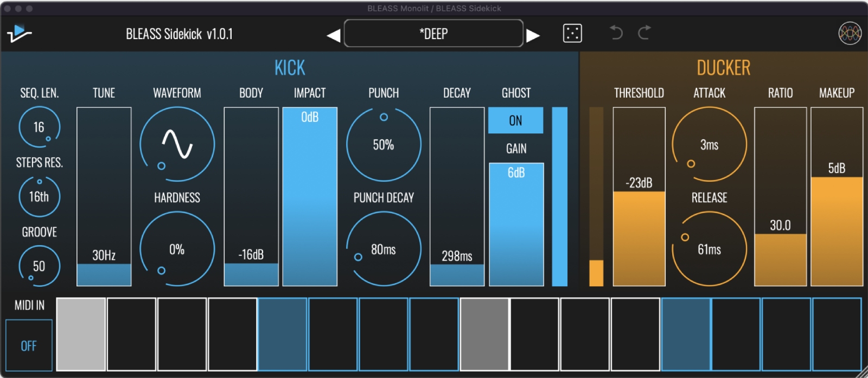Go to previous preset with left arrow
The width and height of the screenshot is (868, 378).
coord(333,36)
